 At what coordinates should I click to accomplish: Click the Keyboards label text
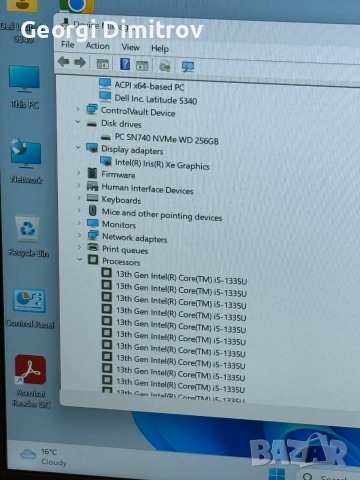tap(121, 199)
